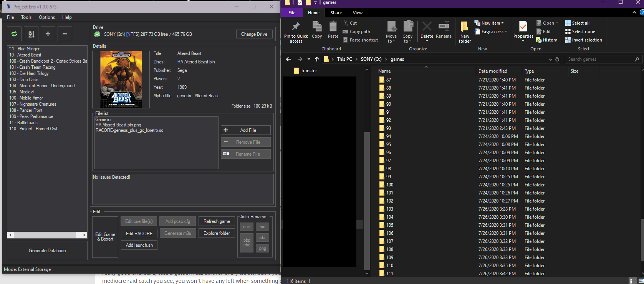Click the Add File button

[246, 130]
